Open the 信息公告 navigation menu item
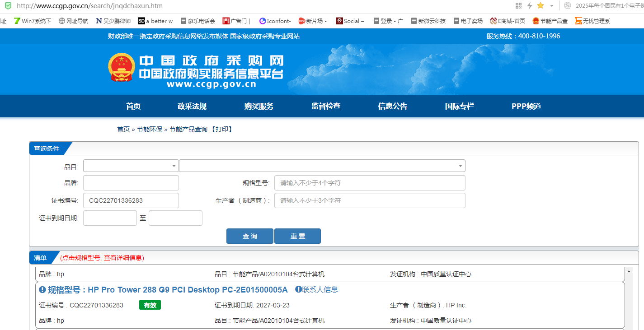 (x=393, y=106)
